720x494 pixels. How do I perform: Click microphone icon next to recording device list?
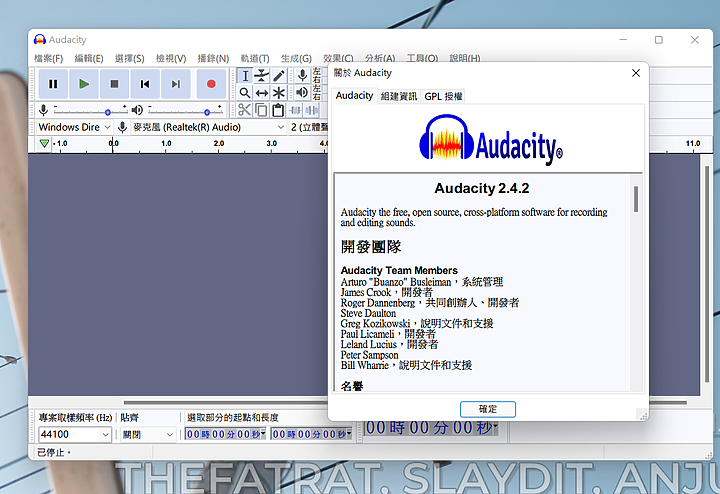pyautogui.click(x=122, y=127)
